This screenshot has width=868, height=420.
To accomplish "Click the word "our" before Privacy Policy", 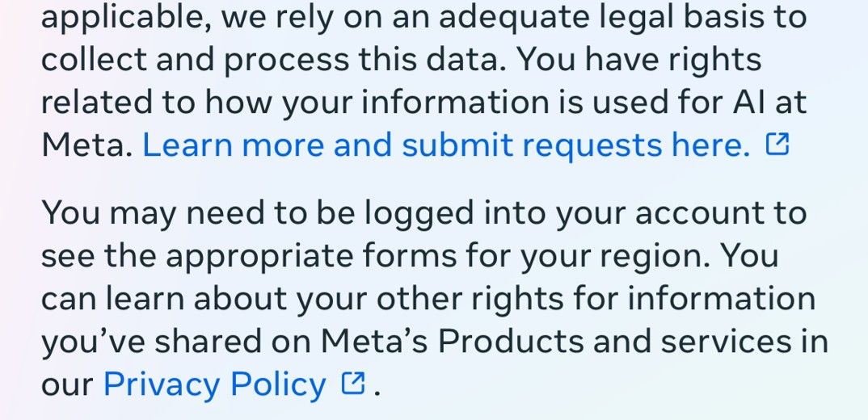I will 67,384.
